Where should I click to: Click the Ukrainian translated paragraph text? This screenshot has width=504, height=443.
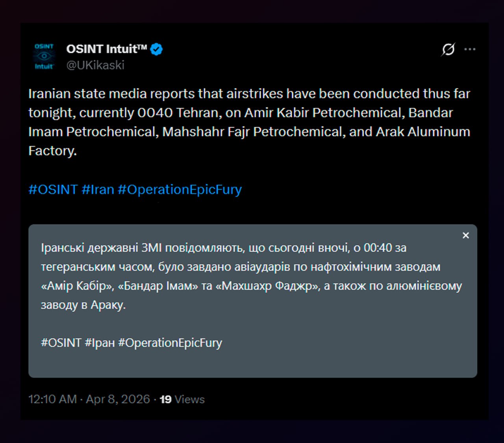click(x=250, y=276)
